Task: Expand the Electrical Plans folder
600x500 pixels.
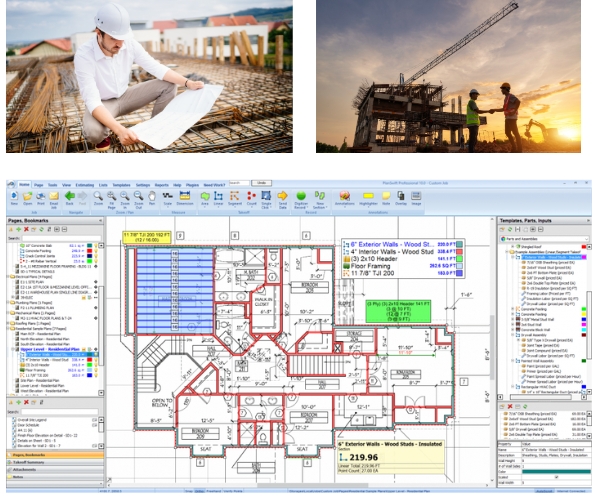Action: coord(7,275)
